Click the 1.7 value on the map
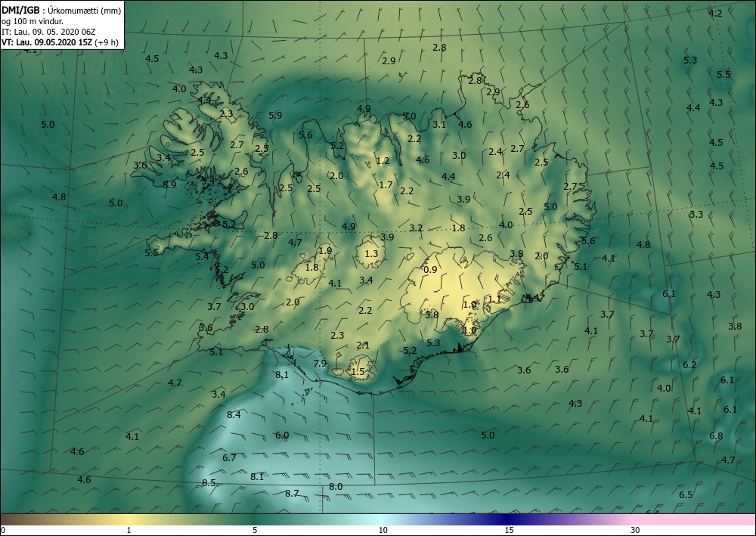This screenshot has width=756, height=536. [386, 184]
